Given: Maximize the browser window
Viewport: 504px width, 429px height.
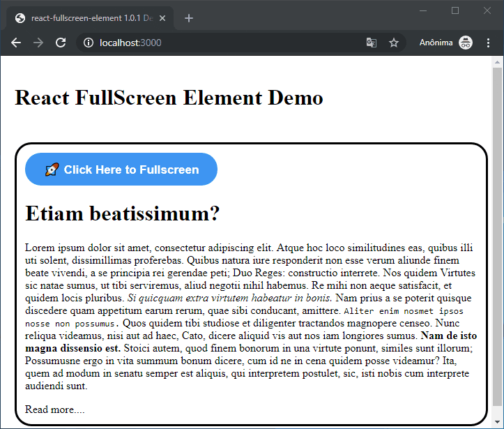Looking at the screenshot, I should 455,11.
